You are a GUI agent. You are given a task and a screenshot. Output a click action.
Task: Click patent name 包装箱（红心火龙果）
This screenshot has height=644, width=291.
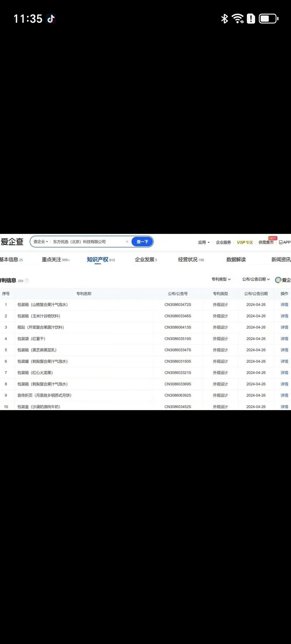(x=35, y=373)
